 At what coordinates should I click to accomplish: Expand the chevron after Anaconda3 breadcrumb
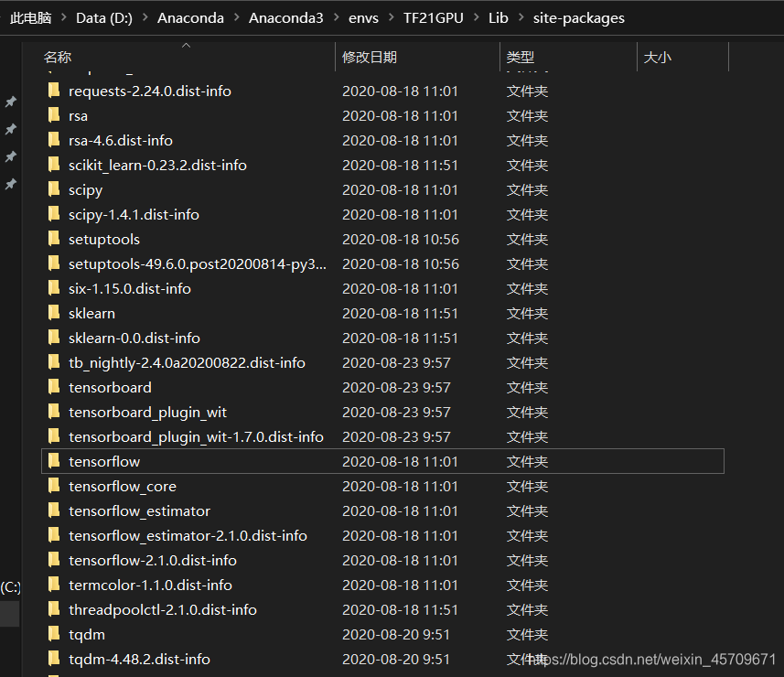(x=336, y=17)
